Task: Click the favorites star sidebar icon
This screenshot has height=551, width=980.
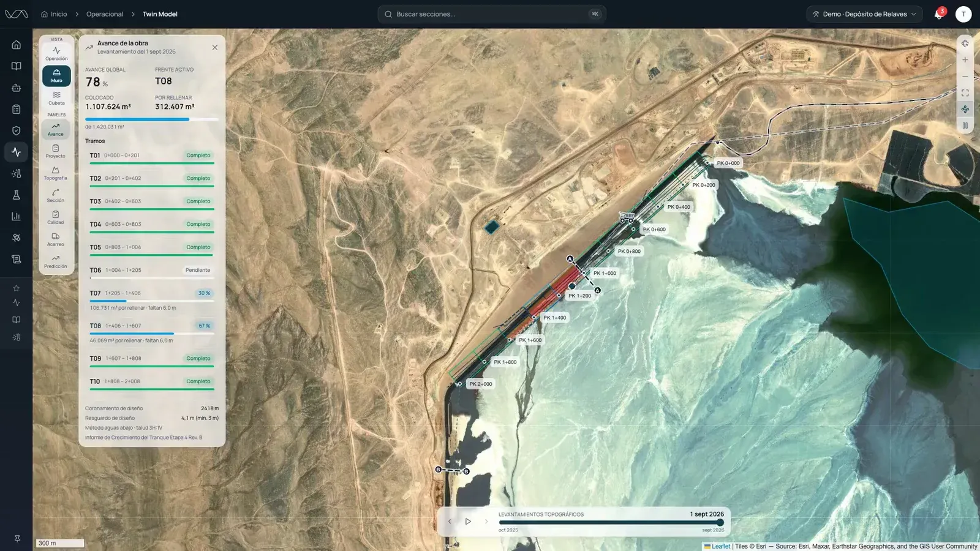Action: (x=17, y=288)
